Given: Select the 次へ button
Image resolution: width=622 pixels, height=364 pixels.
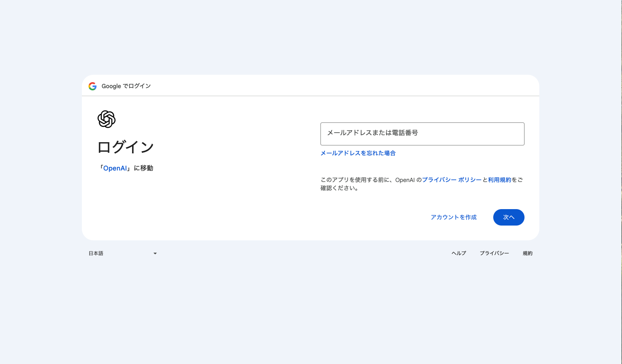Looking at the screenshot, I should pos(508,217).
